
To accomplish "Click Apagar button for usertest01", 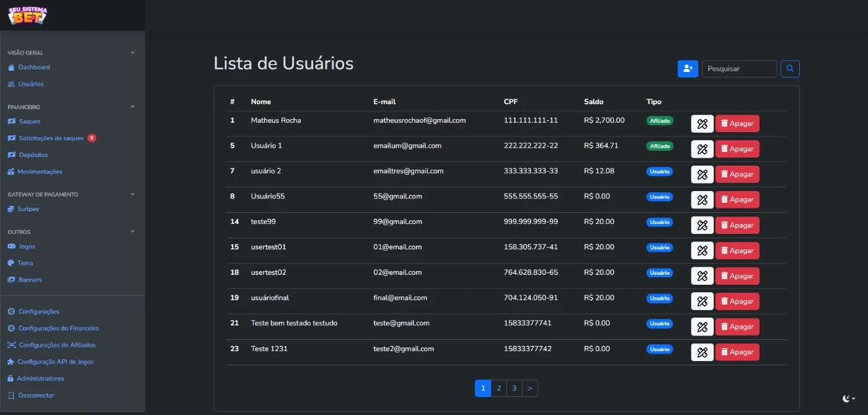I will [737, 251].
